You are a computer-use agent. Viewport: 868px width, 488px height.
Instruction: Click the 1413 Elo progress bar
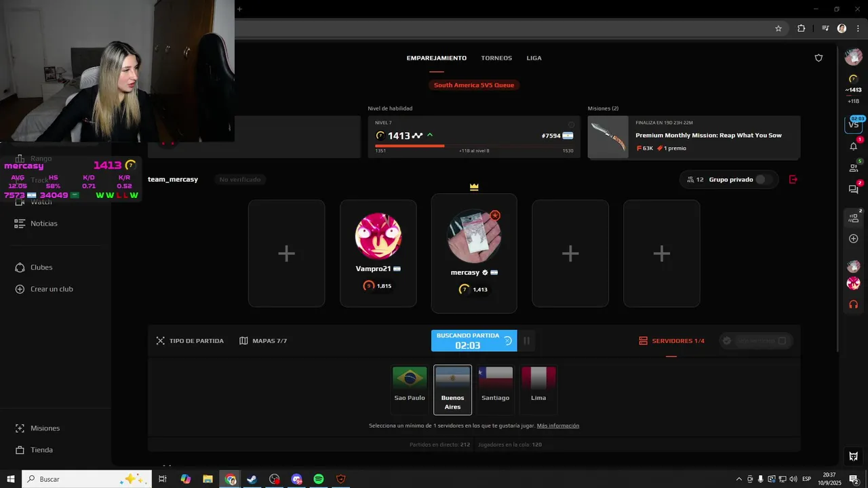474,146
